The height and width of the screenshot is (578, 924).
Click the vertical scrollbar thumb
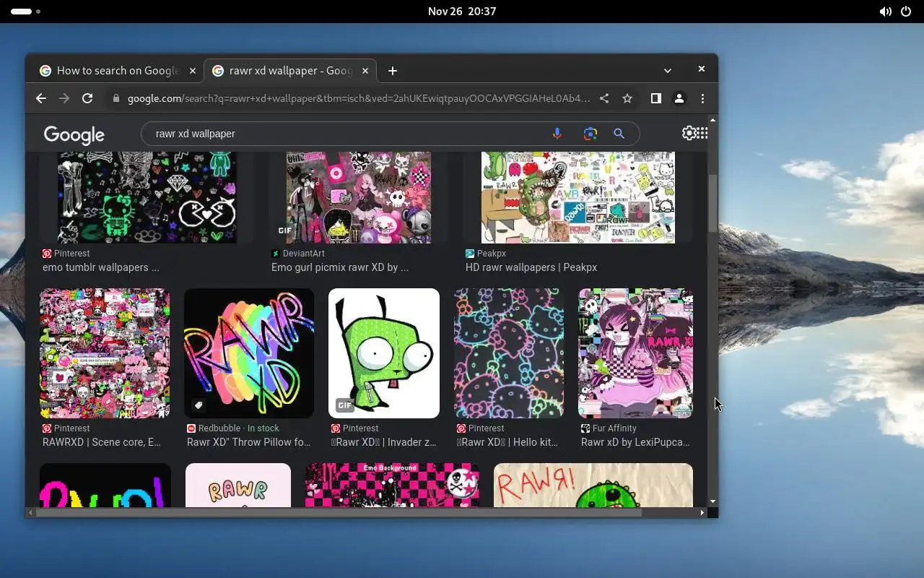click(712, 202)
